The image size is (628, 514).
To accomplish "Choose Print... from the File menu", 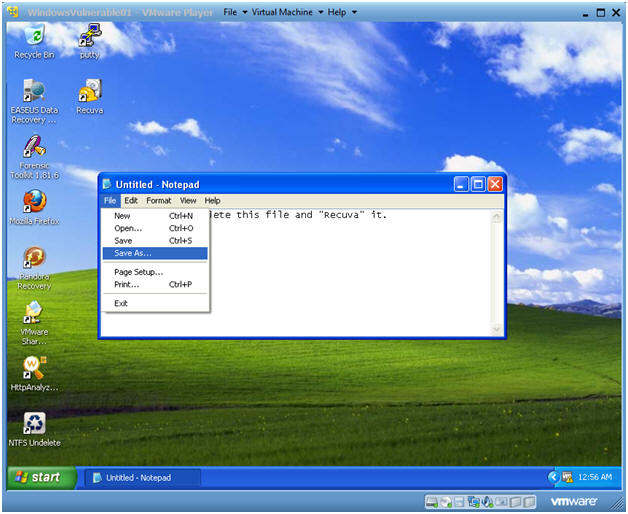I will point(155,284).
